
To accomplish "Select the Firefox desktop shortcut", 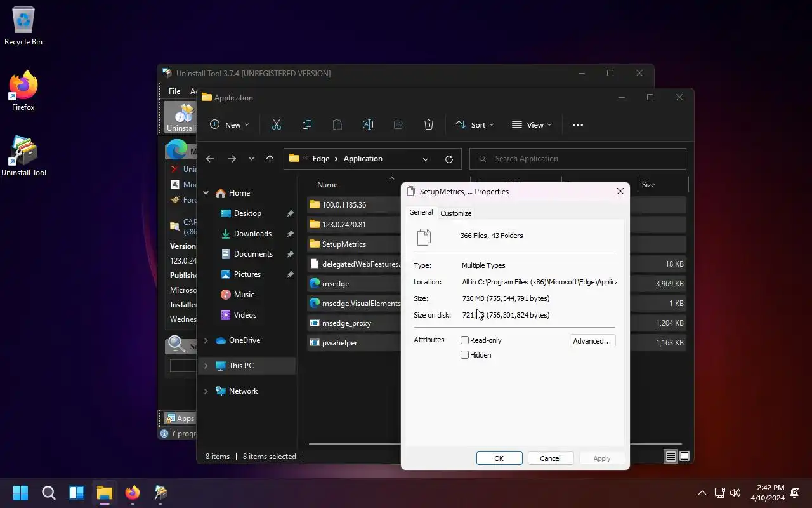I will pos(23,91).
